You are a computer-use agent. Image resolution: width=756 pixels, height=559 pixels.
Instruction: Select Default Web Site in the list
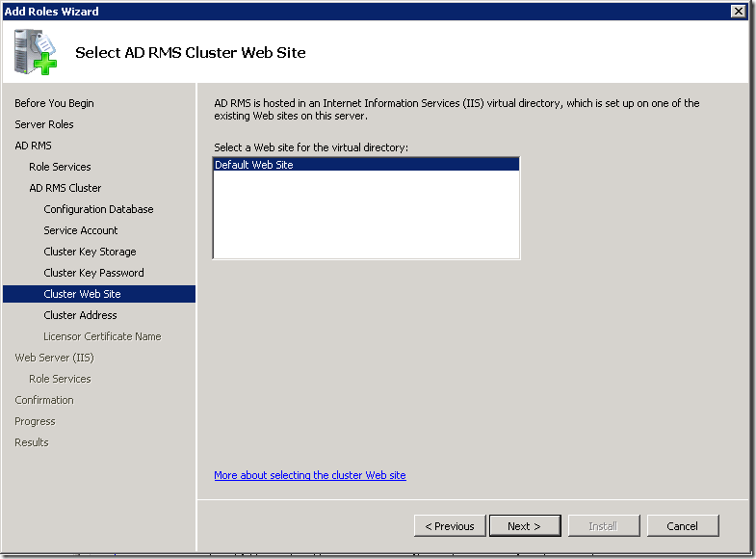pyautogui.click(x=366, y=165)
